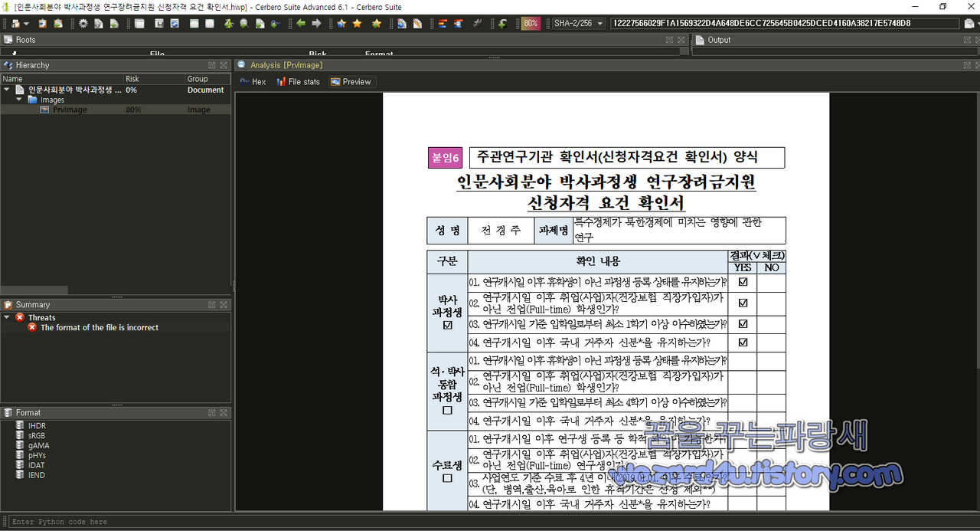
Task: Click the hash (#) toolbar icon
Action: [476, 24]
